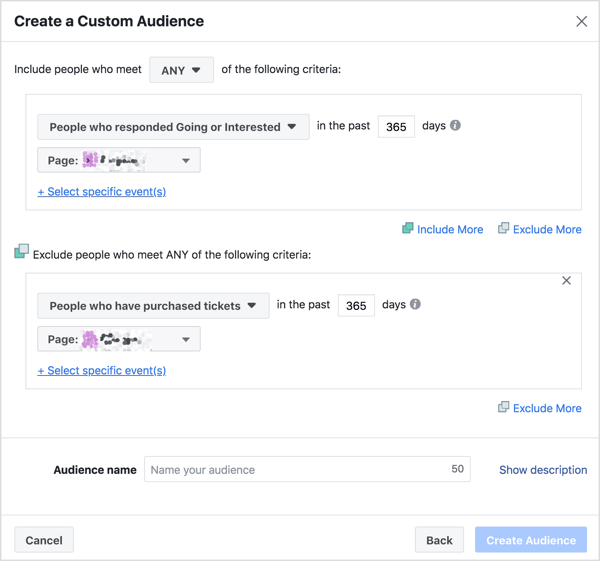Viewport: 600px width, 561px height.
Task: Click the exclude icon beside exclude heading
Action: click(x=21, y=252)
